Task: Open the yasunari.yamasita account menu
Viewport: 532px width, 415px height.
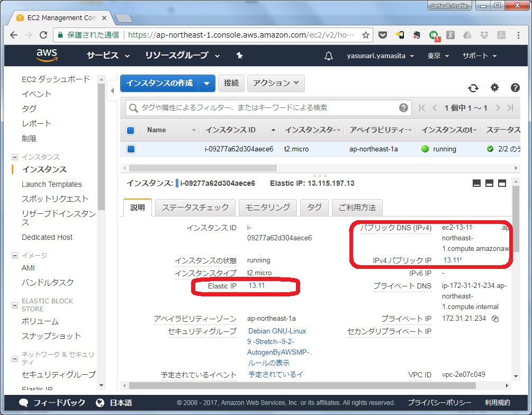Action: pos(380,56)
